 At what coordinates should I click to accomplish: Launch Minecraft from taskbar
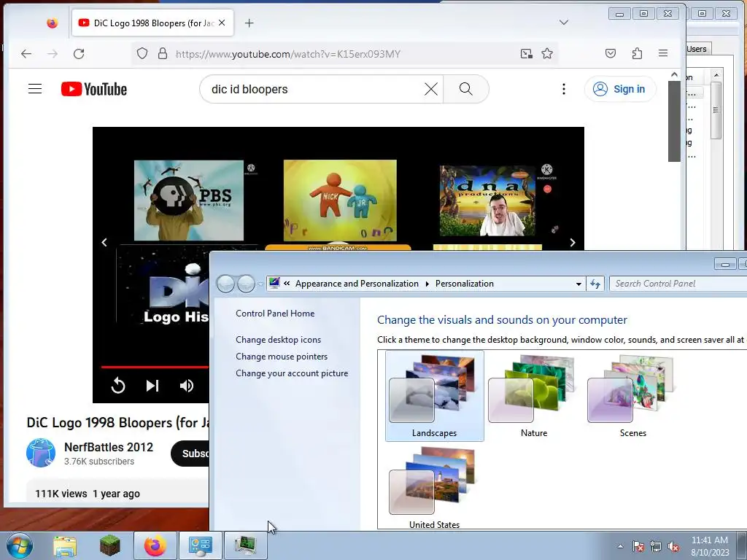[109, 545]
